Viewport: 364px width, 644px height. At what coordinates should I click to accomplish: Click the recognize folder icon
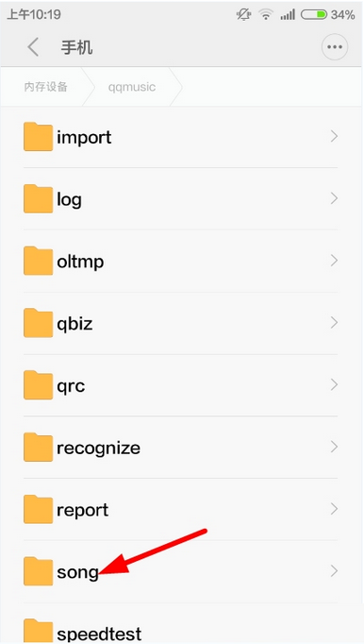click(x=38, y=447)
